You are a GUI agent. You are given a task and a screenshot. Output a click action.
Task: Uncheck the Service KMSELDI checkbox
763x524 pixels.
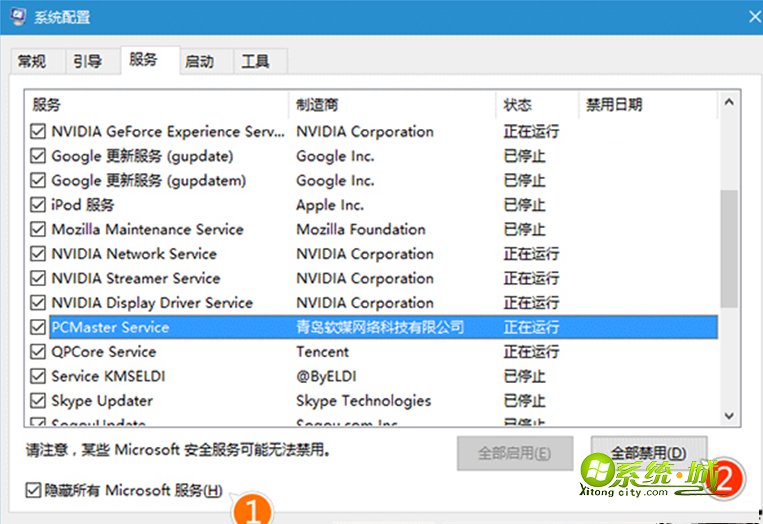[x=38, y=376]
